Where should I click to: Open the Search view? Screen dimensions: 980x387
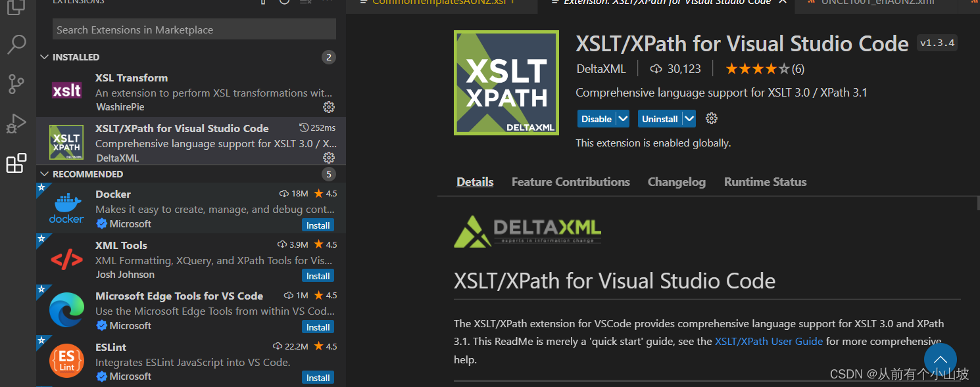click(x=16, y=44)
